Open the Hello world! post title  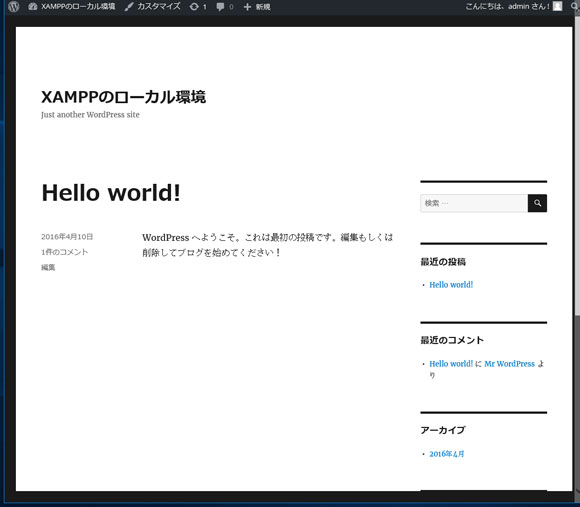coord(111,193)
